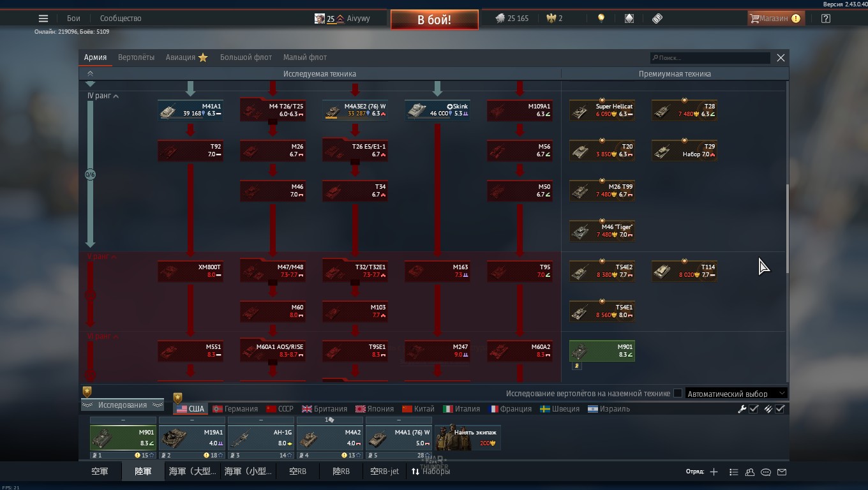
Task: Collapse the V ранг section
Action: [102, 256]
